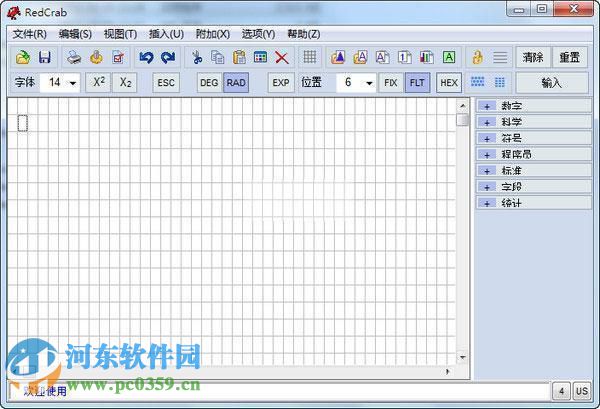This screenshot has height=409, width=600.
Task: Click the worksheet scroll up arrow
Action: [x=463, y=106]
